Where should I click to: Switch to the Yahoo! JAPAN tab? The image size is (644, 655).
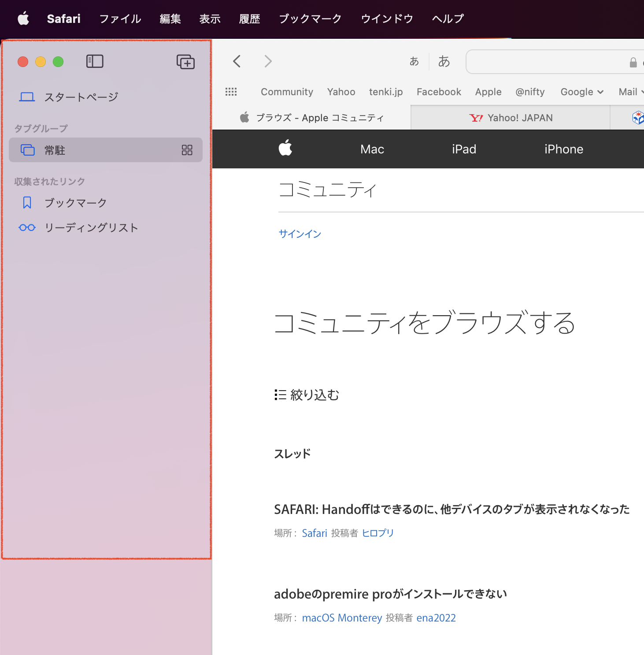click(x=511, y=118)
